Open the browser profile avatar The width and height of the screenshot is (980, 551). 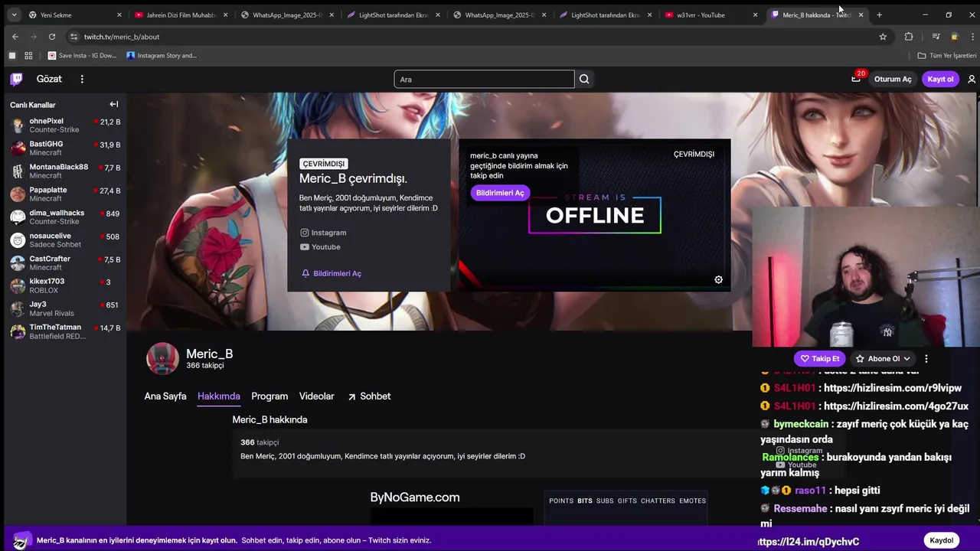coord(954,37)
